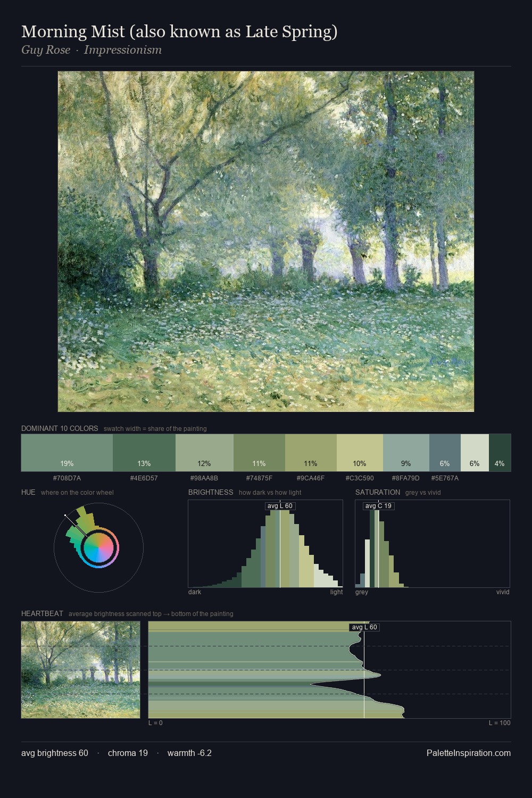The image size is (532, 798).
Task: Click the BRIGHTNESS section heading
Action: tap(211, 492)
